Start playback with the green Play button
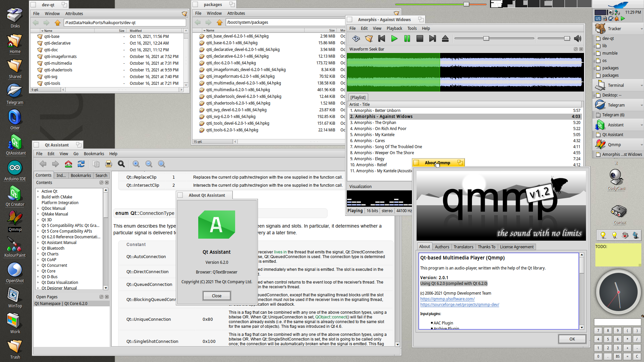 394,39
